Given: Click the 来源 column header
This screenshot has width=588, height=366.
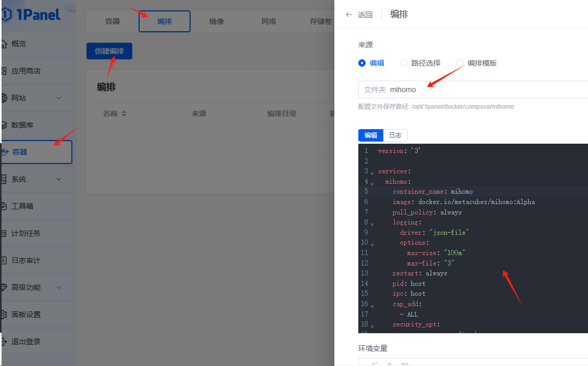Looking at the screenshot, I should click(x=199, y=113).
